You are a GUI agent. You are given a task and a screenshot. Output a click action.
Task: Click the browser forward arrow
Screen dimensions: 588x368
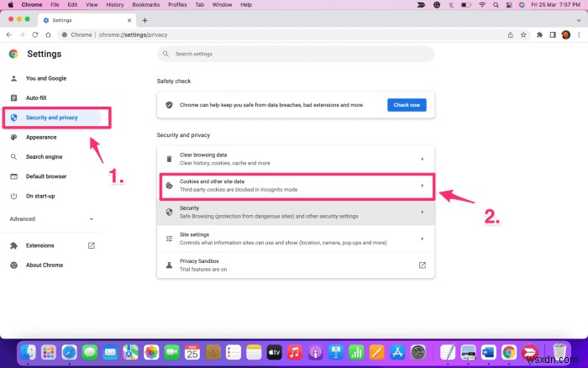(22, 35)
